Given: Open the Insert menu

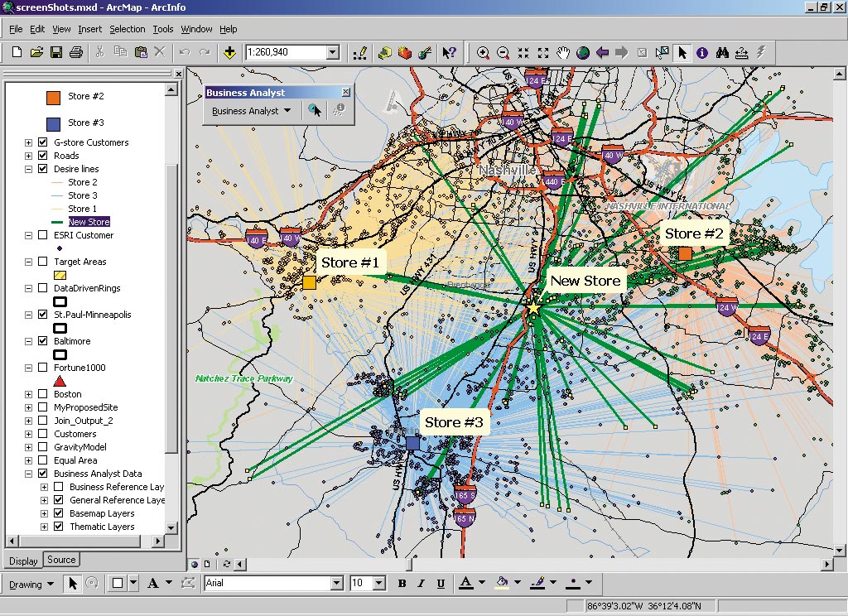Looking at the screenshot, I should pyautogui.click(x=89, y=29).
